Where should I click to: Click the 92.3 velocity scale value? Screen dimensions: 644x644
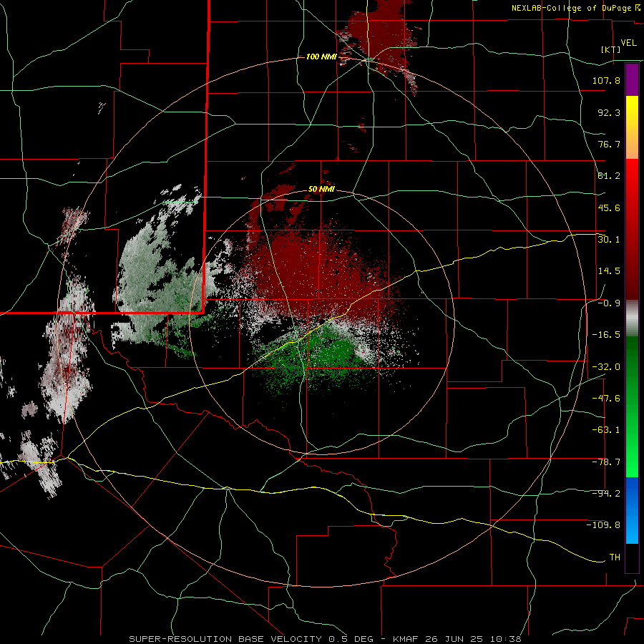[609, 112]
